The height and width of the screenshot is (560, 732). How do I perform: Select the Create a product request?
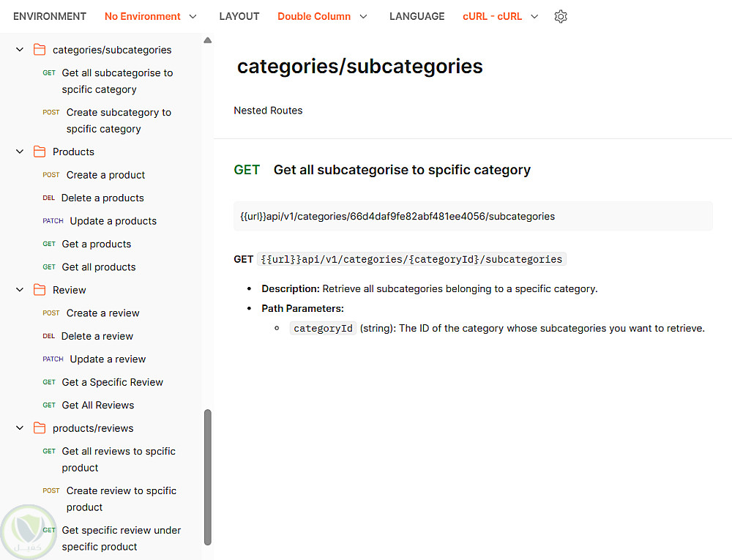(105, 175)
